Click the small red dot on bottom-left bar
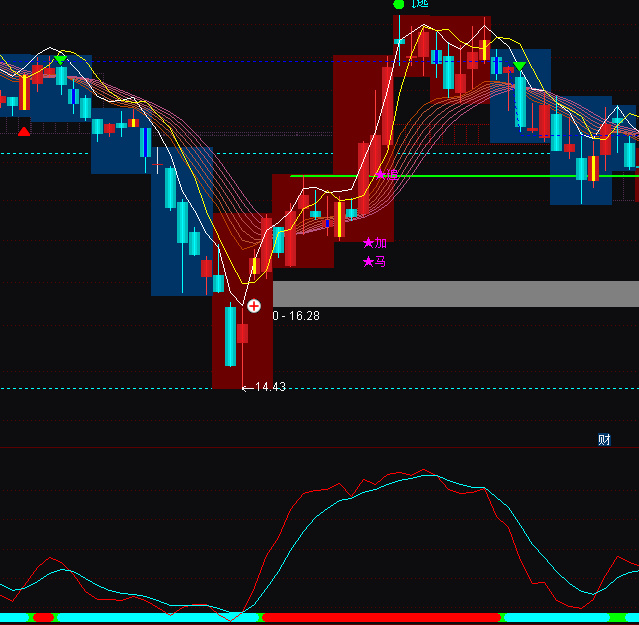Image resolution: width=639 pixels, height=625 pixels. pyautogui.click(x=43, y=618)
